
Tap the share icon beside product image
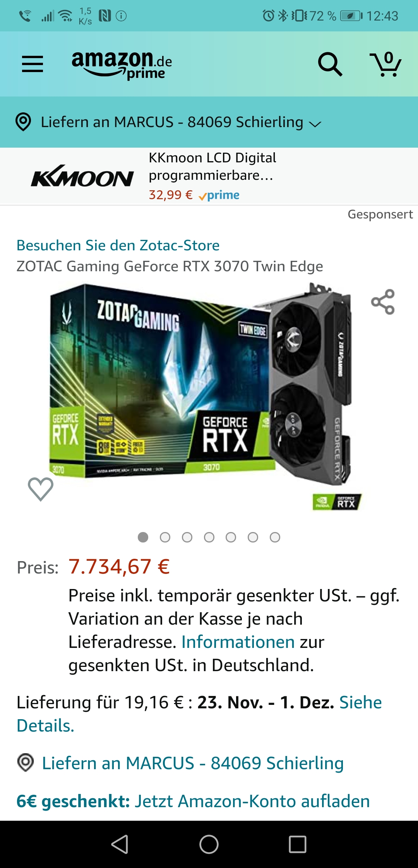[383, 302]
